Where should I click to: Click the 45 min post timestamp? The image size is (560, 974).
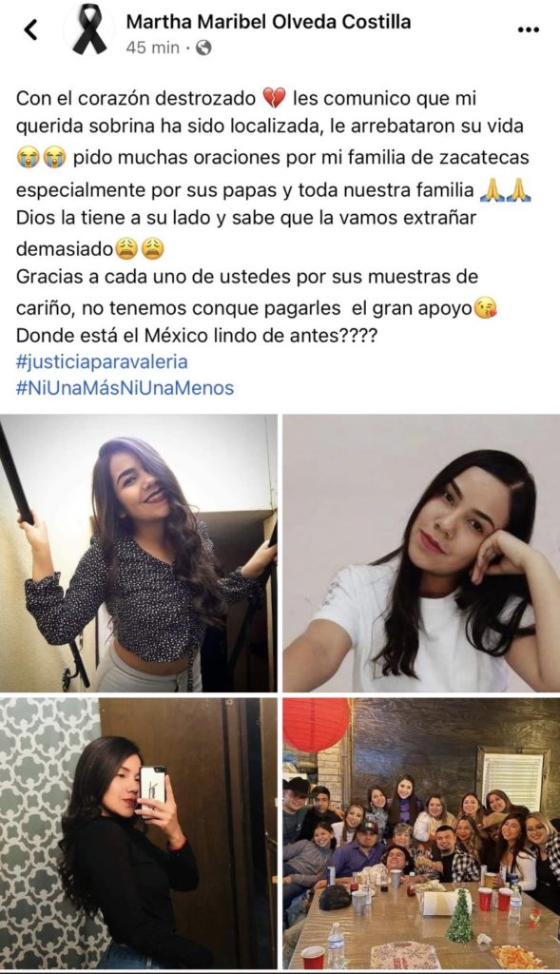pyautogui.click(x=153, y=48)
